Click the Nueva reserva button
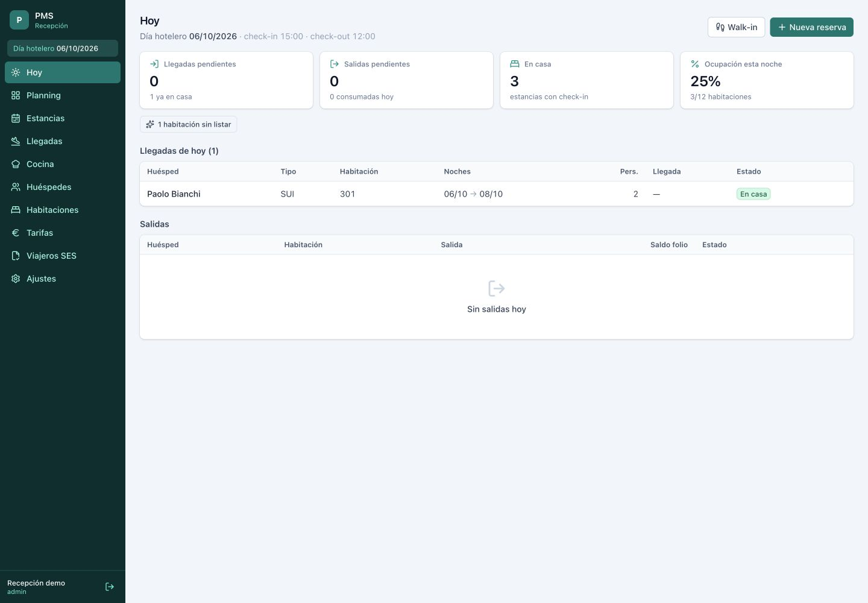The image size is (868, 603). (811, 27)
